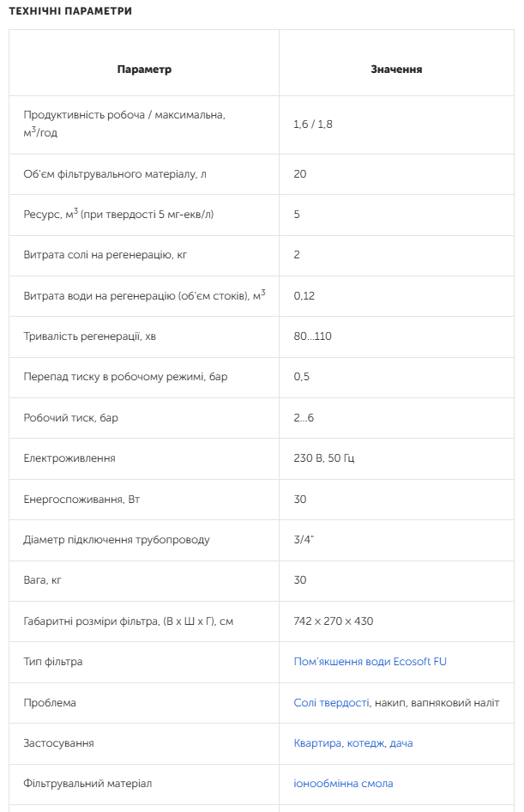Follow the 'Солі твердості' link
Viewport: 524px width, 812px height.
331,703
